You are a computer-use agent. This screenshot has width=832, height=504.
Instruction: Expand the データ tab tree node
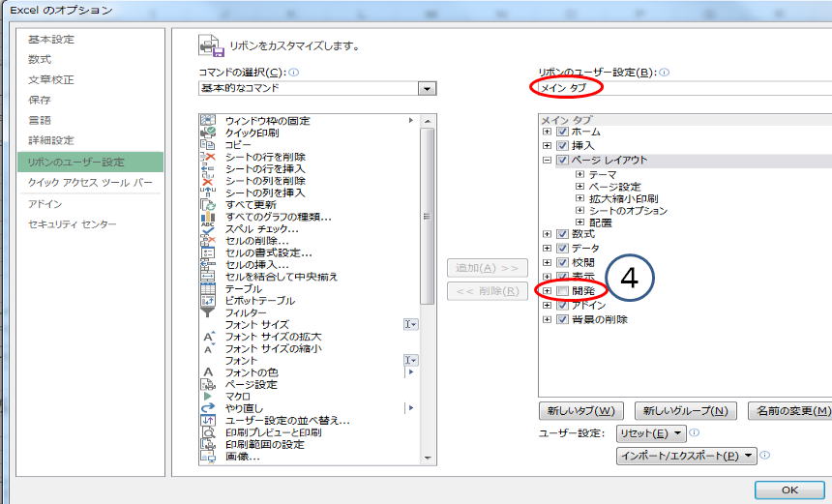(x=547, y=249)
